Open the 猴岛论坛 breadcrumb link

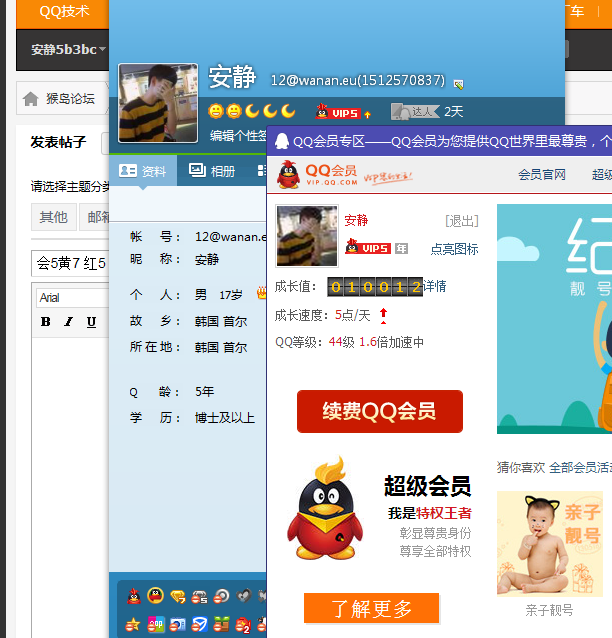pyautogui.click(x=70, y=98)
